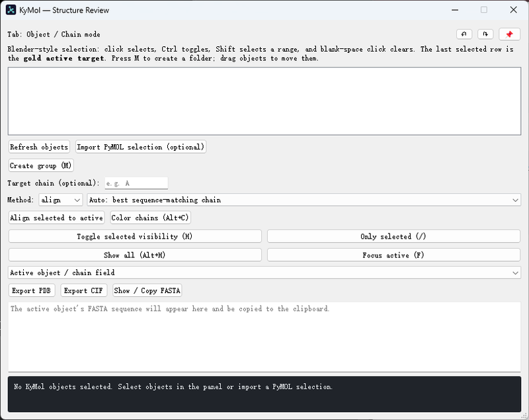Click Only selected (/) button

[393, 237]
